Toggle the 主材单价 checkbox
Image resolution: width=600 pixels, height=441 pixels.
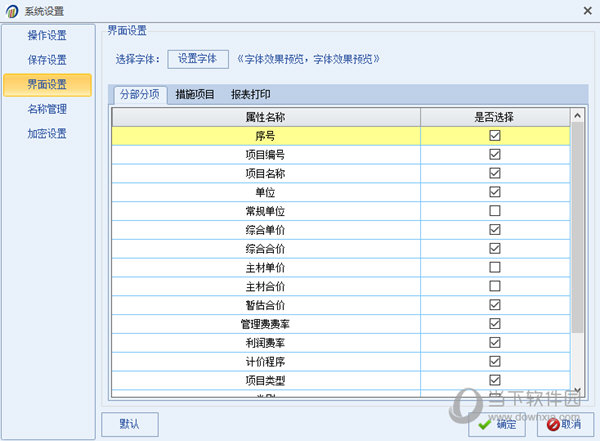(x=494, y=267)
